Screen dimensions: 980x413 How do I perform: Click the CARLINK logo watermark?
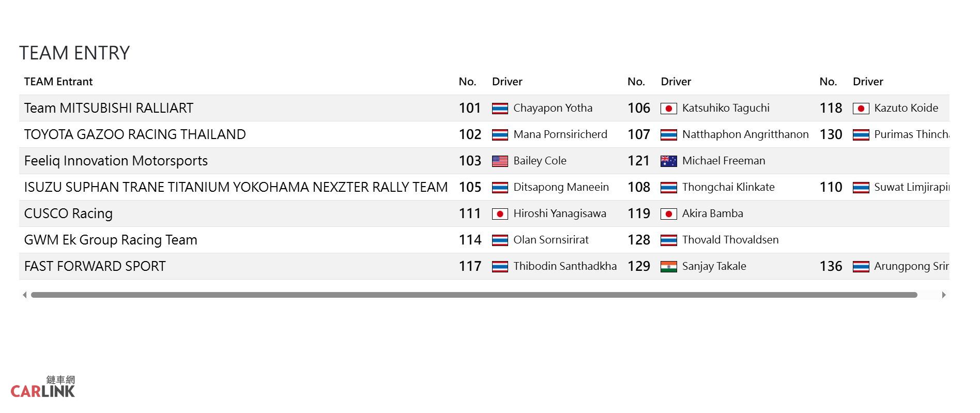coord(43,387)
